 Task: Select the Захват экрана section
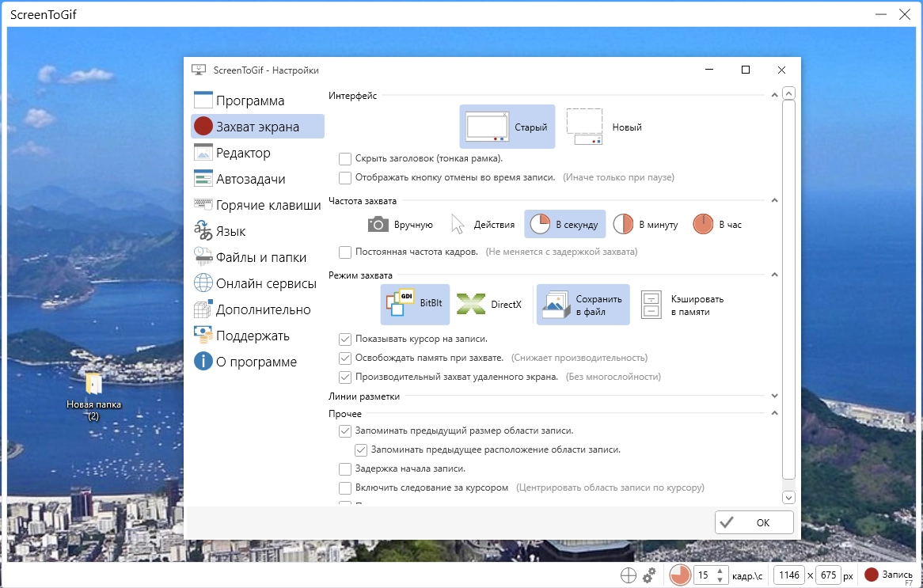pyautogui.click(x=257, y=127)
